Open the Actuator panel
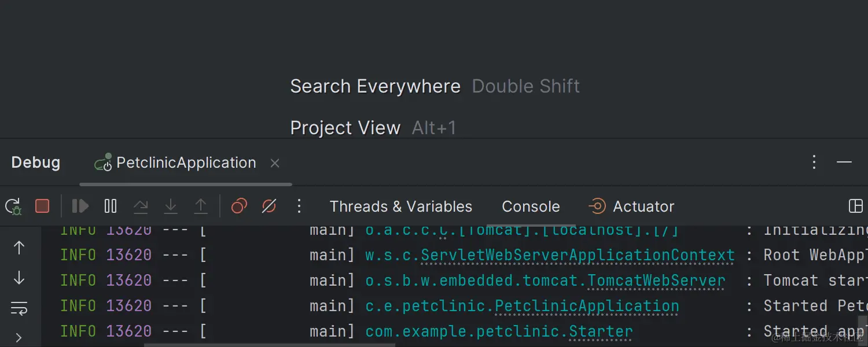This screenshot has height=347, width=868. pos(631,206)
